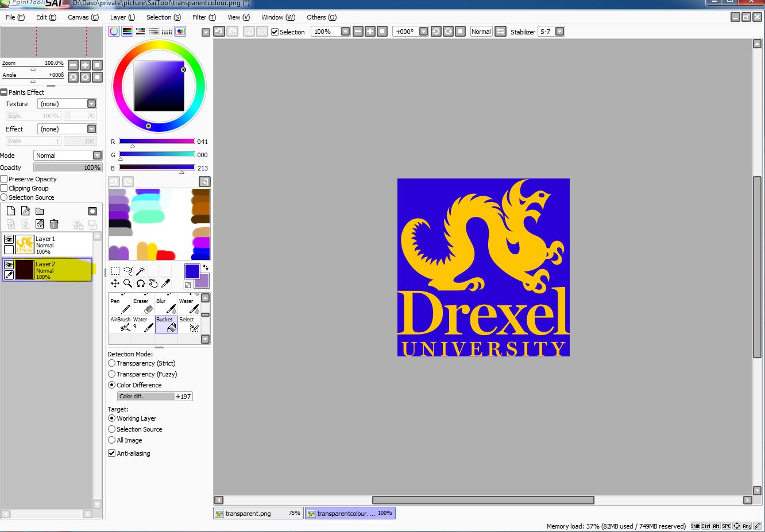Choose the Zoom magnifier tool
The height and width of the screenshot is (532, 765).
coord(127,284)
